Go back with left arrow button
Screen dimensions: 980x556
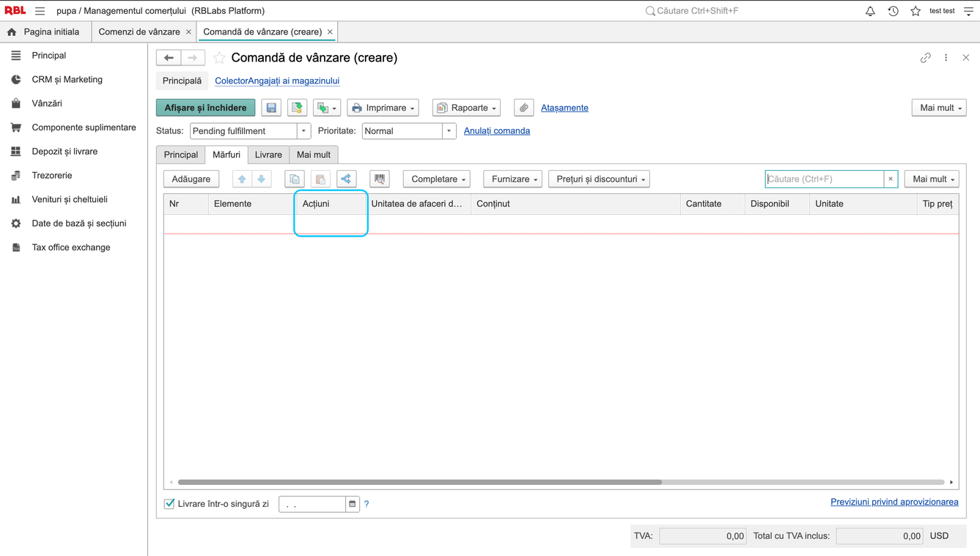tap(169, 58)
